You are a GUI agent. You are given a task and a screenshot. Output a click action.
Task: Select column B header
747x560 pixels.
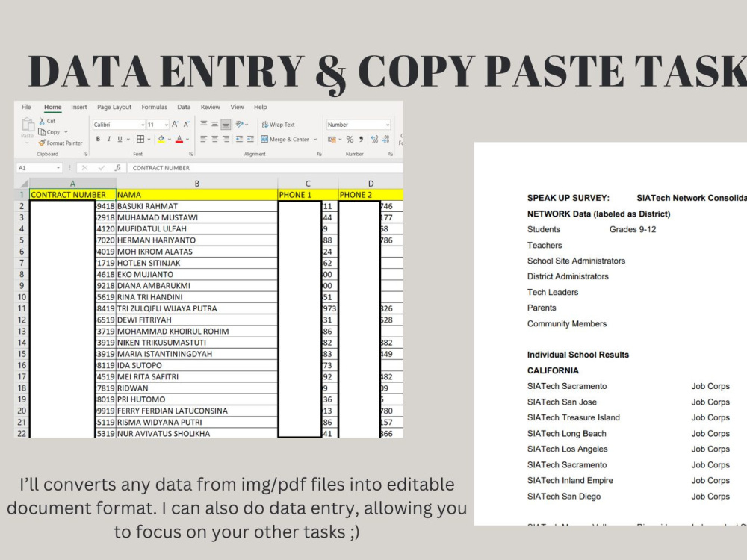point(196,184)
